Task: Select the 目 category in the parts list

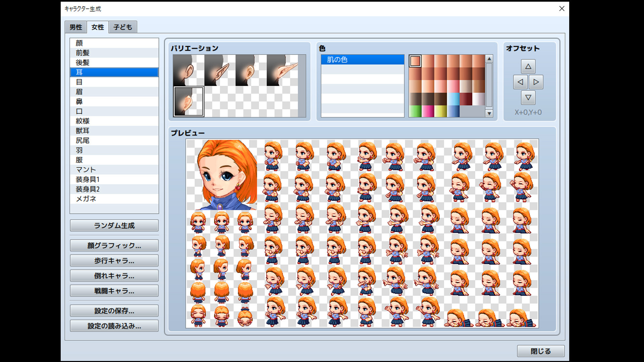Action: pyautogui.click(x=114, y=82)
